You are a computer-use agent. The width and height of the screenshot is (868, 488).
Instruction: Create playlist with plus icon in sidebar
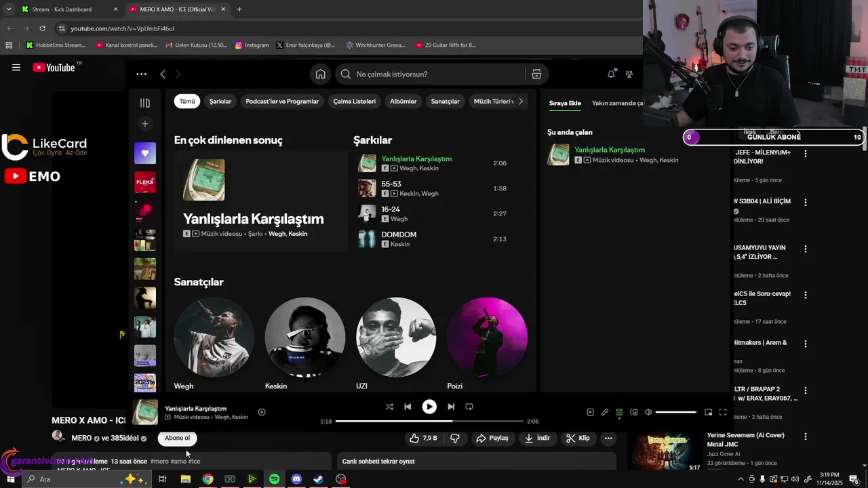144,124
